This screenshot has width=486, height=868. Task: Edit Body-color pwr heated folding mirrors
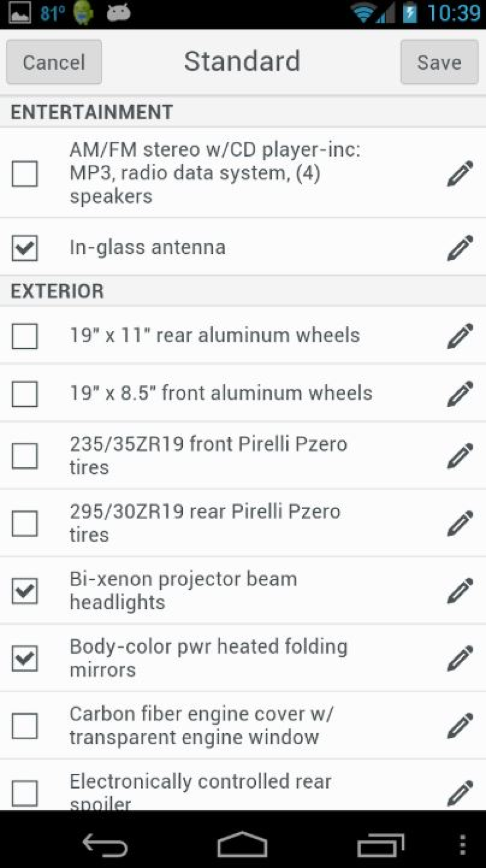coord(460,658)
